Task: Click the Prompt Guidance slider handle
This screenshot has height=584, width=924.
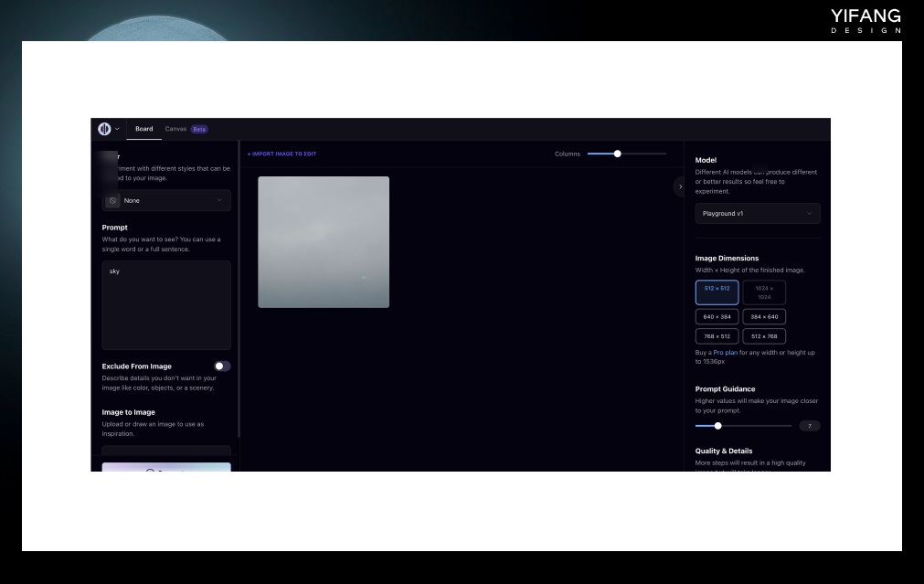Action: pyautogui.click(x=717, y=426)
